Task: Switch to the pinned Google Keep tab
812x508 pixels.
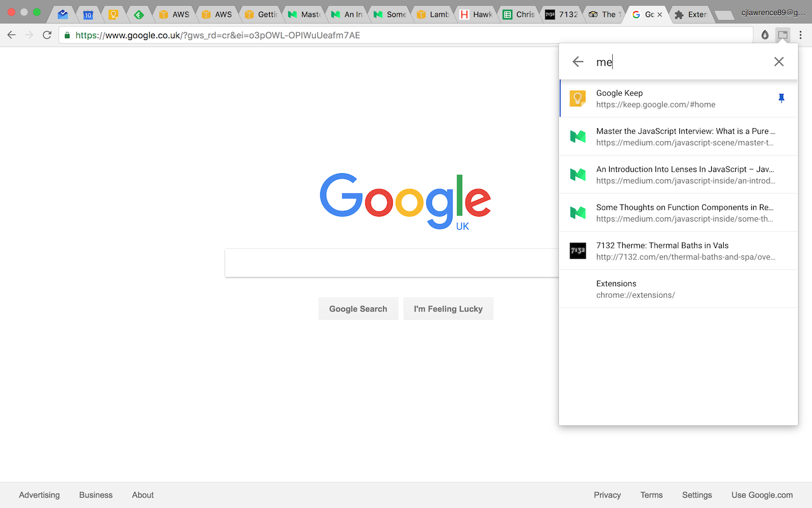Action: tap(113, 14)
